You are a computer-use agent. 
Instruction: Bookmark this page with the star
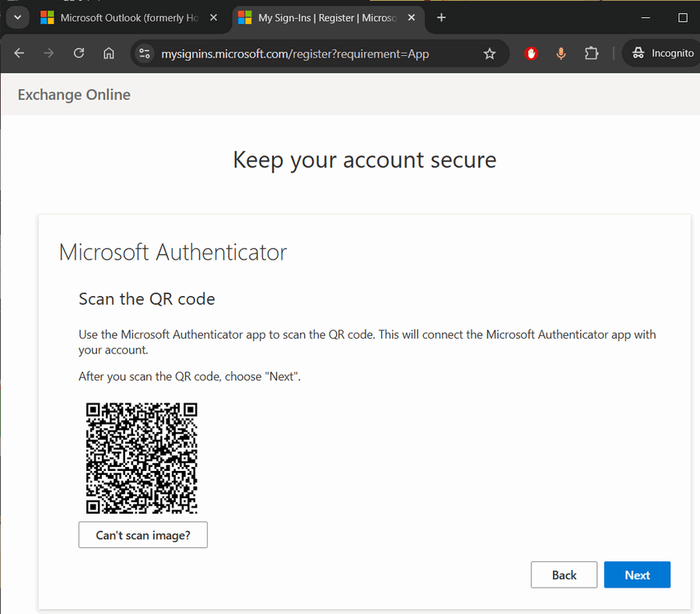[x=489, y=54]
